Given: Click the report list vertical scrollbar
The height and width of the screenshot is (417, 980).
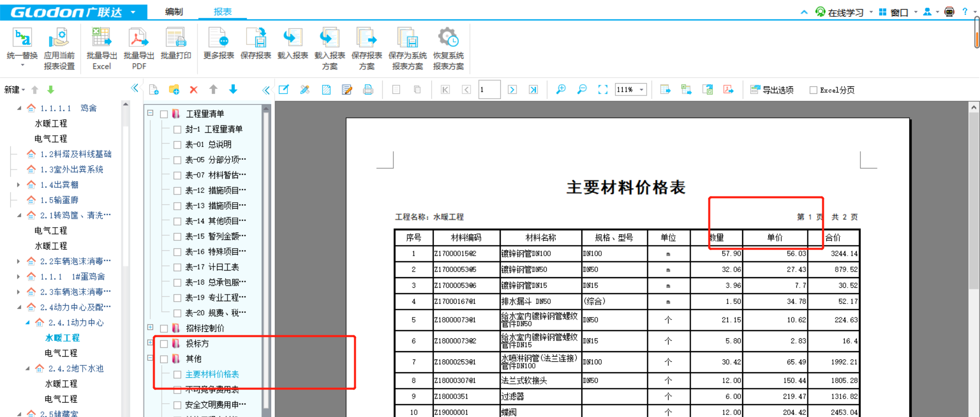Looking at the screenshot, I should click(266, 260).
